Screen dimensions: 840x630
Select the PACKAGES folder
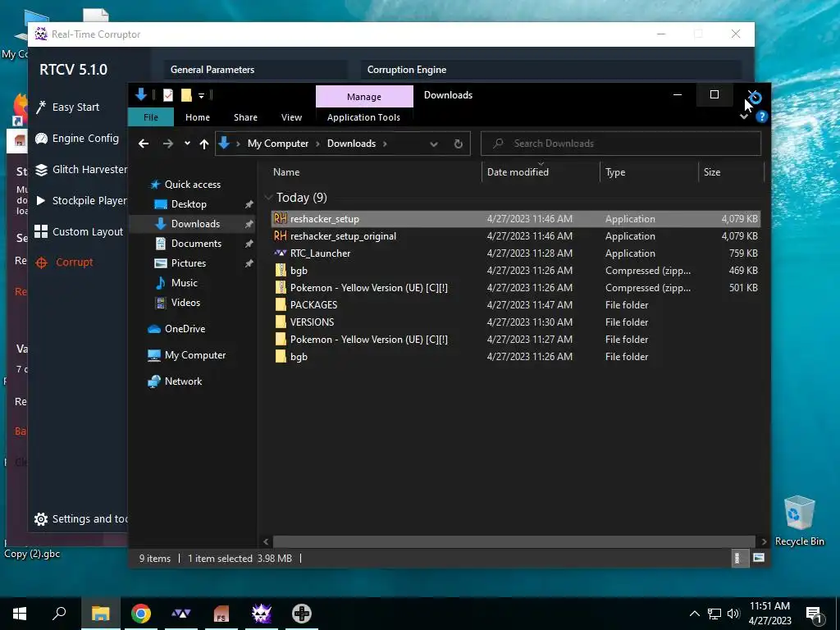pyautogui.click(x=515, y=304)
